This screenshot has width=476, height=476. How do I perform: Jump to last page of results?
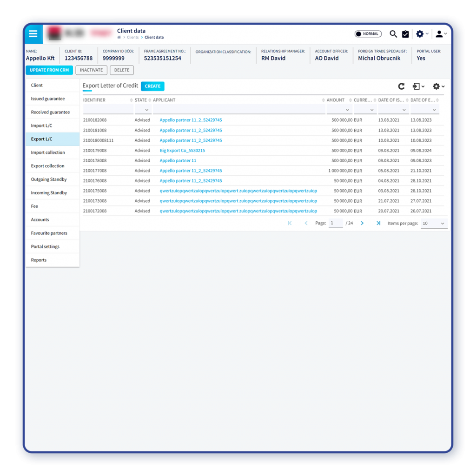[378, 223]
